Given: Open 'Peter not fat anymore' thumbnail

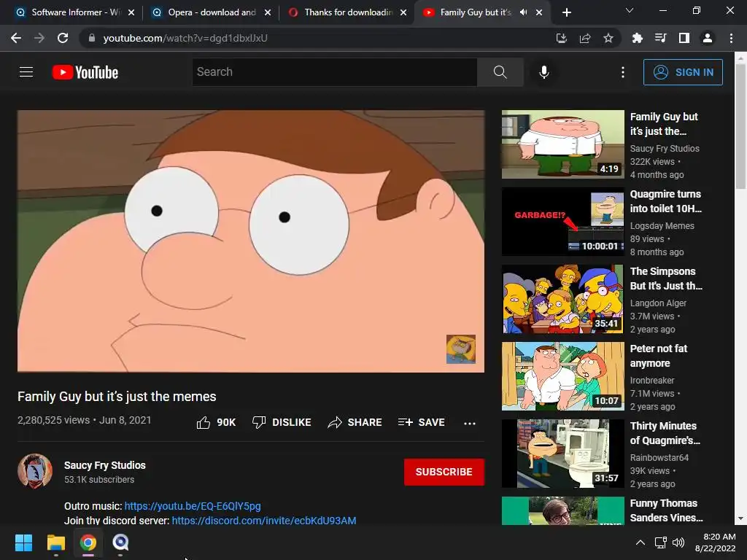Looking at the screenshot, I should [x=562, y=376].
